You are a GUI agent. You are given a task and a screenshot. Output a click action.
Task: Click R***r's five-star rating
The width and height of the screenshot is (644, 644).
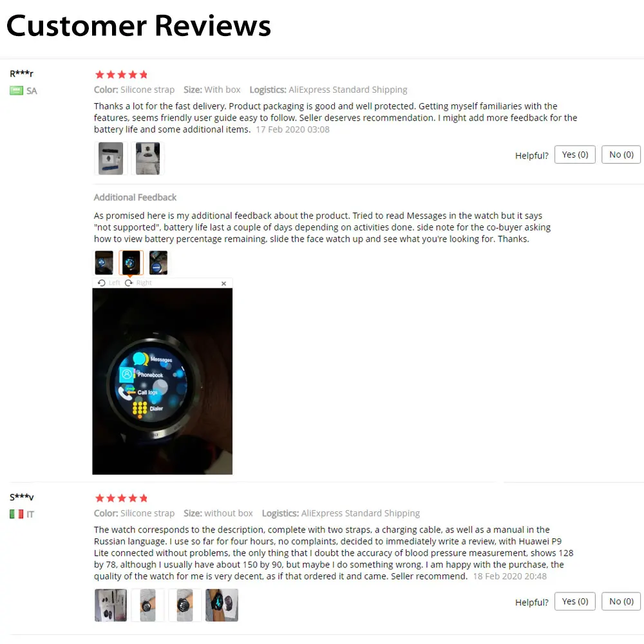point(121,75)
